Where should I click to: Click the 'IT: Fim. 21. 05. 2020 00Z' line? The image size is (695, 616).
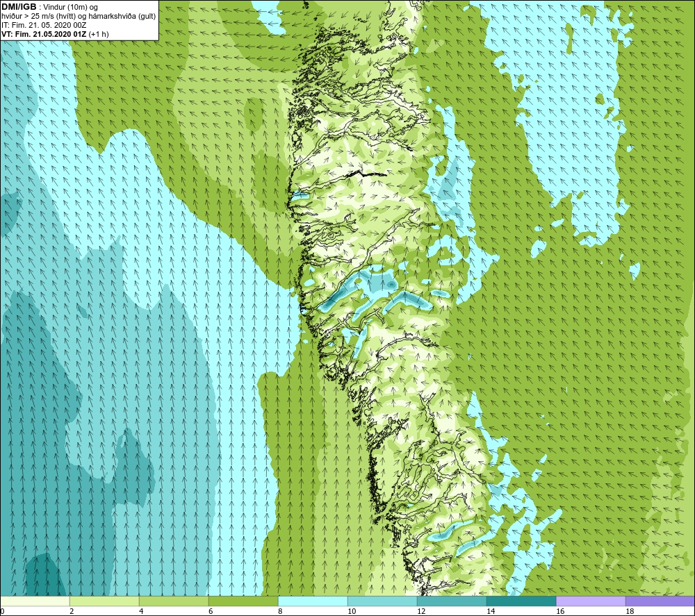pos(44,25)
